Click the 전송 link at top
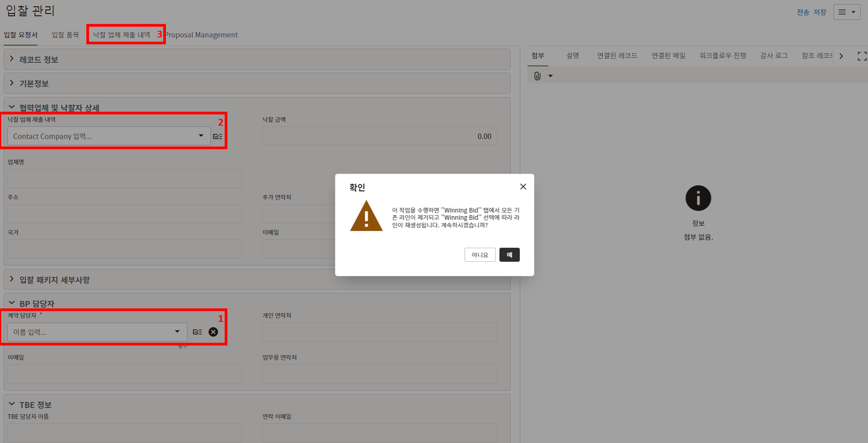This screenshot has width=868, height=443. click(x=803, y=12)
